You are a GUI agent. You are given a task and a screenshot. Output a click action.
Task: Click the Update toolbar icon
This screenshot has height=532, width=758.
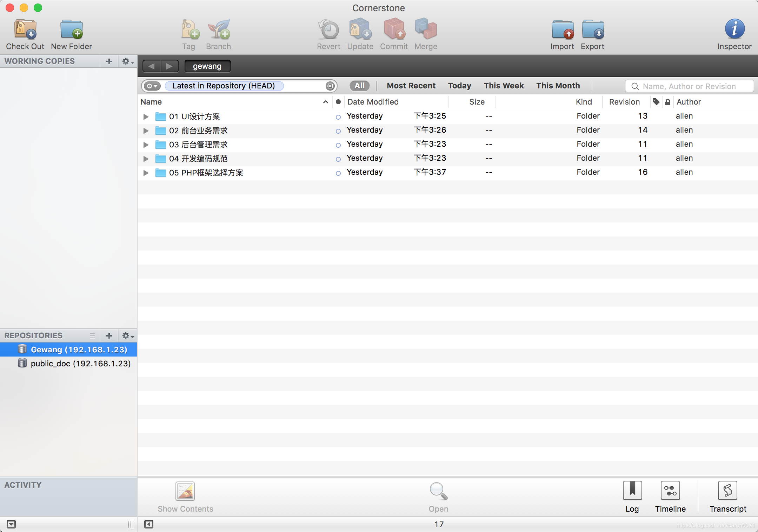(x=360, y=29)
